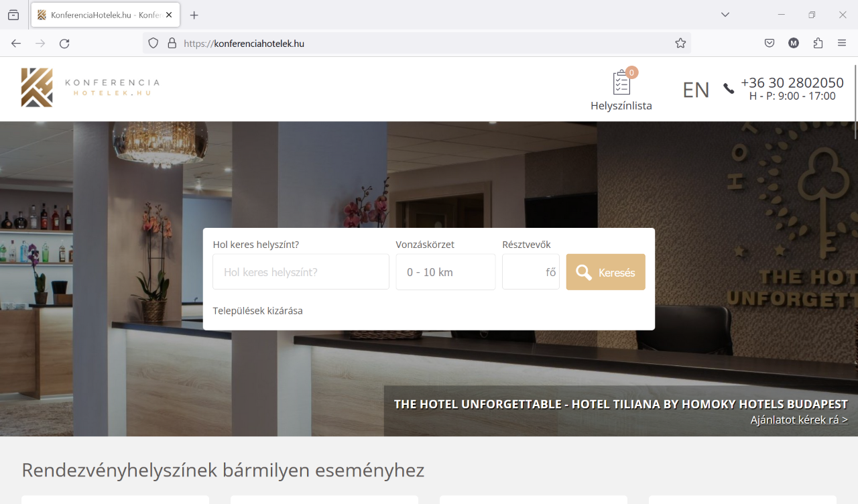
Task: Click the KonferenciaHotelek.hu logo
Action: pos(90,88)
